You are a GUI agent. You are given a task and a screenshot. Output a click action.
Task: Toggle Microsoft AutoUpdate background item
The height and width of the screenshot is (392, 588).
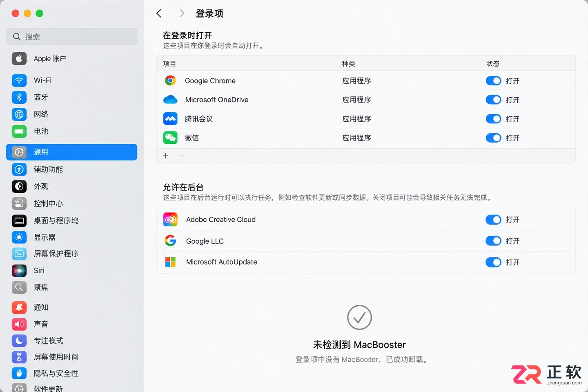coord(493,262)
